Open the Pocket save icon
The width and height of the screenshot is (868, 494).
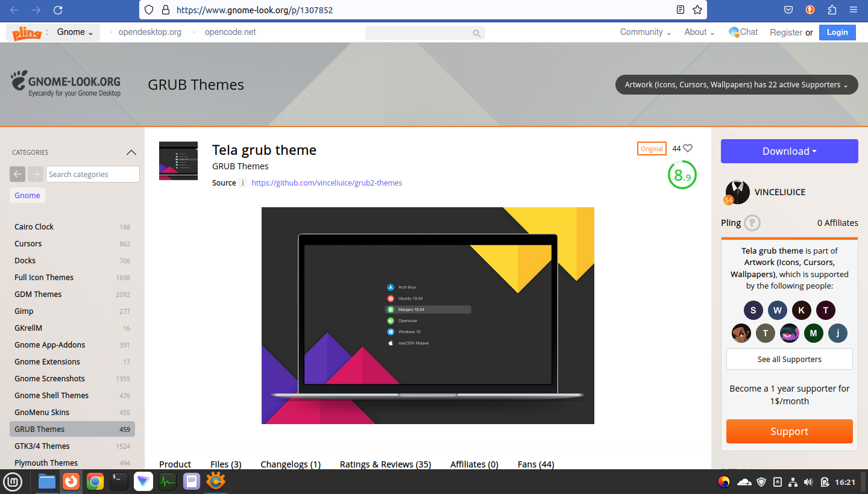pyautogui.click(x=788, y=10)
